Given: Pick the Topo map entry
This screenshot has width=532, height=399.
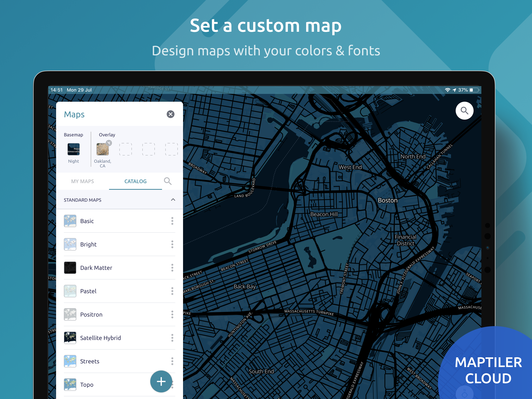Looking at the screenshot, I should pos(87,385).
